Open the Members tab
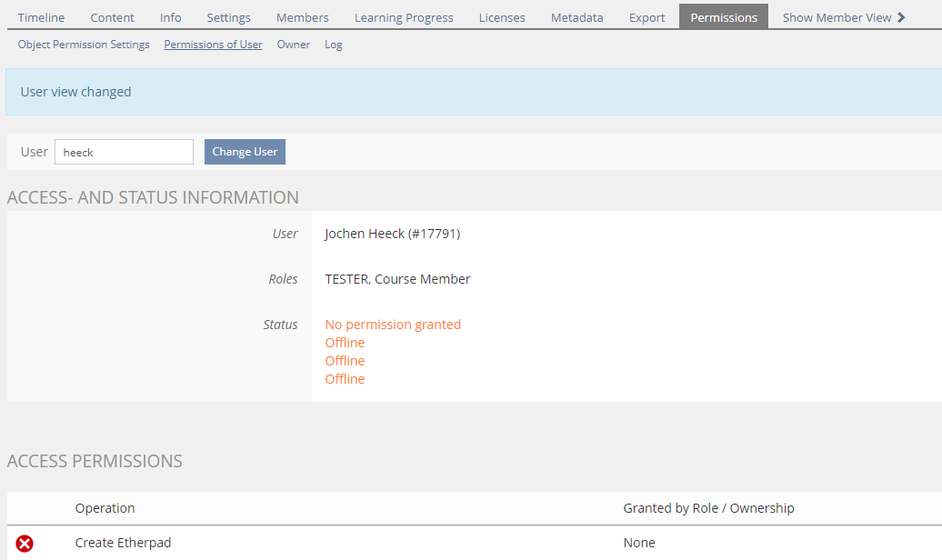Screen dimensions: 942x560 (x=302, y=17)
